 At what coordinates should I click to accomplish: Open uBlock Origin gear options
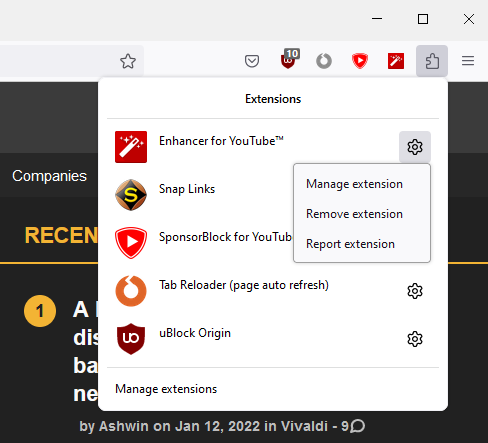pyautogui.click(x=415, y=339)
